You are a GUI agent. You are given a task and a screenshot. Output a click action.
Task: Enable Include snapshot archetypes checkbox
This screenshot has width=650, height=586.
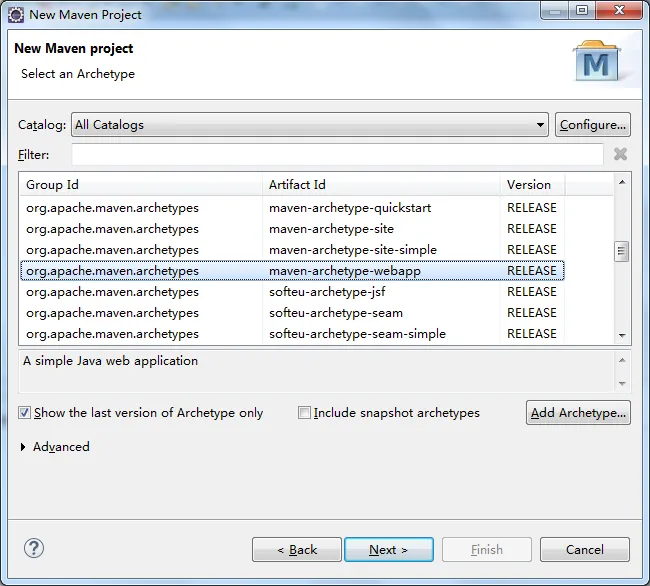(x=304, y=413)
